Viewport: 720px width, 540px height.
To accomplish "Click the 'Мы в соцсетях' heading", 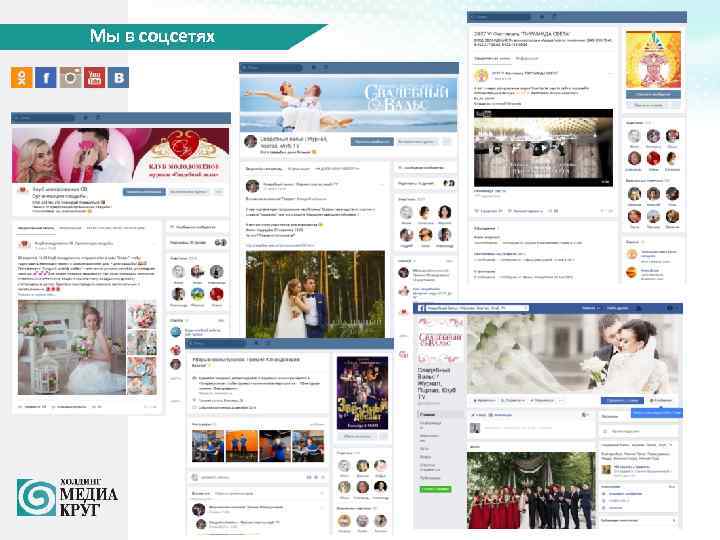I will [152, 36].
